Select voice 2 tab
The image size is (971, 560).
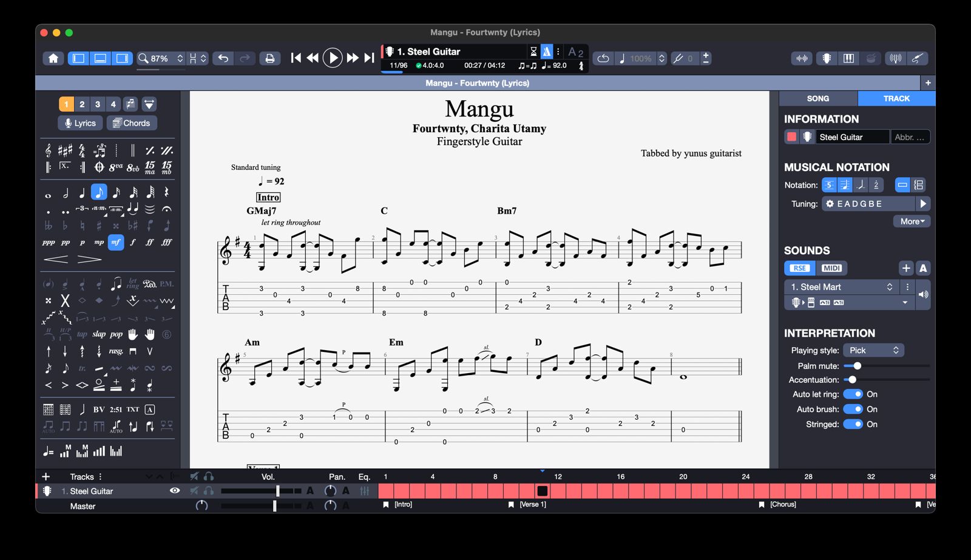click(82, 104)
